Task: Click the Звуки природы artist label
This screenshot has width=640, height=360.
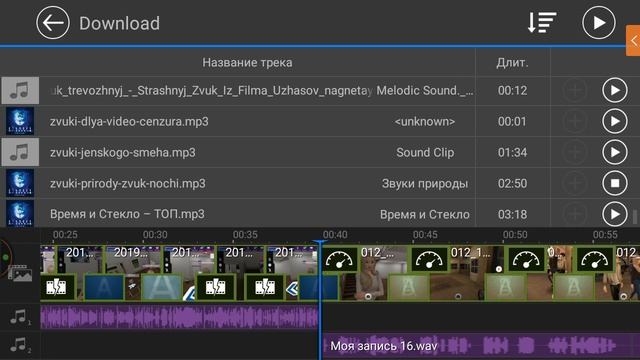Action: point(425,183)
